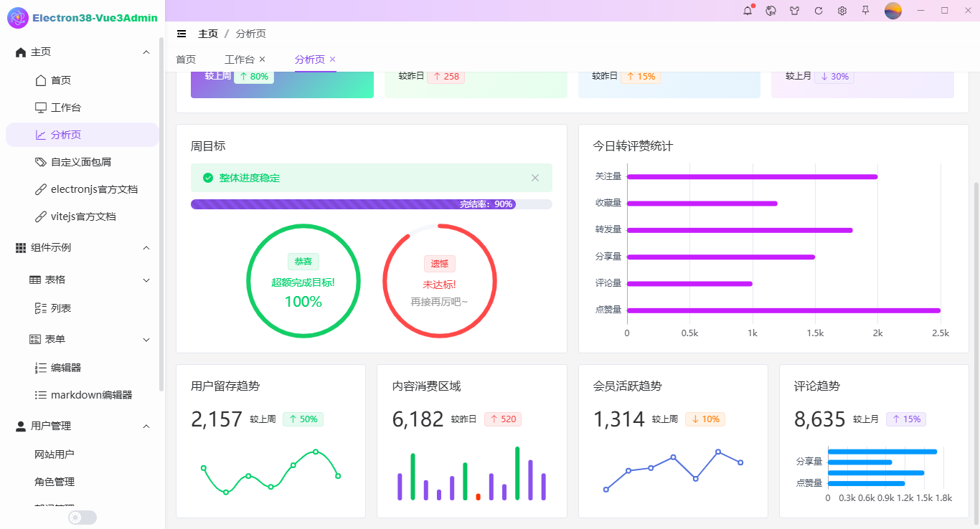Collapse the 主页 sidebar section
This screenshot has width=980, height=529.
(146, 52)
